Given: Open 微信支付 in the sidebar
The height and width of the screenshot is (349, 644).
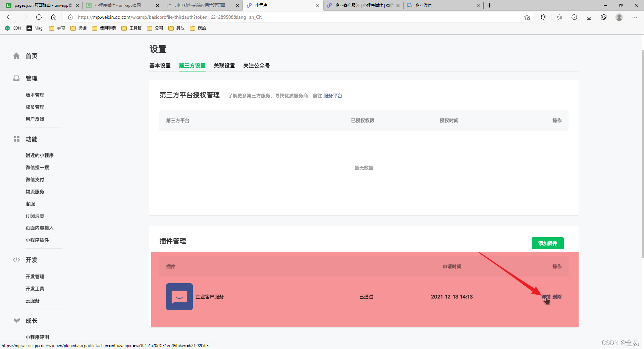Looking at the screenshot, I should point(35,180).
